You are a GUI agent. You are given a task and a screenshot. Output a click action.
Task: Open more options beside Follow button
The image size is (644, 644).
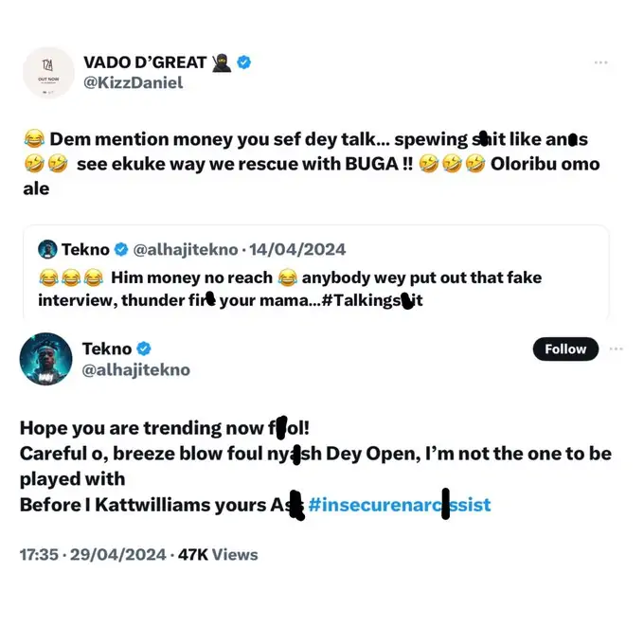click(616, 349)
